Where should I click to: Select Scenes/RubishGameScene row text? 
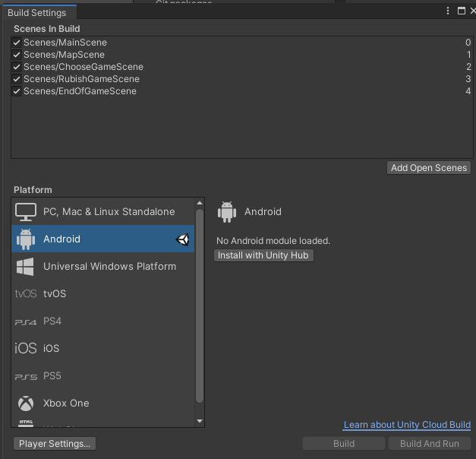tap(82, 79)
